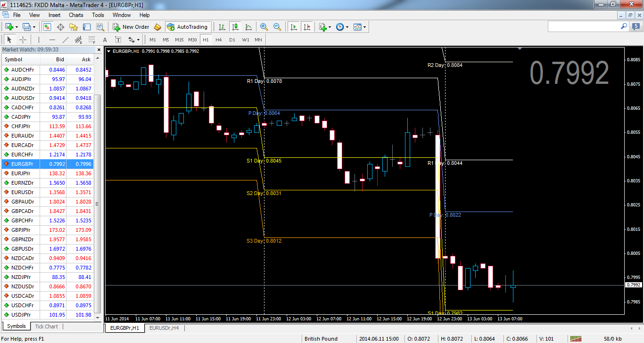Open MetaEditor from the toolbar
Screen dimensions: 644x343
pyautogui.click(x=157, y=27)
